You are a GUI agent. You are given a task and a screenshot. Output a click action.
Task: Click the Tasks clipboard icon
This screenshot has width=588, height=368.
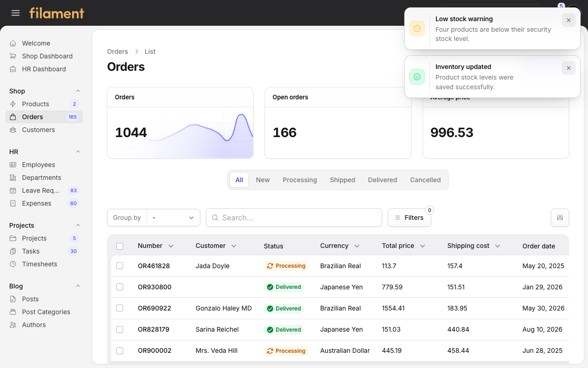coord(13,251)
